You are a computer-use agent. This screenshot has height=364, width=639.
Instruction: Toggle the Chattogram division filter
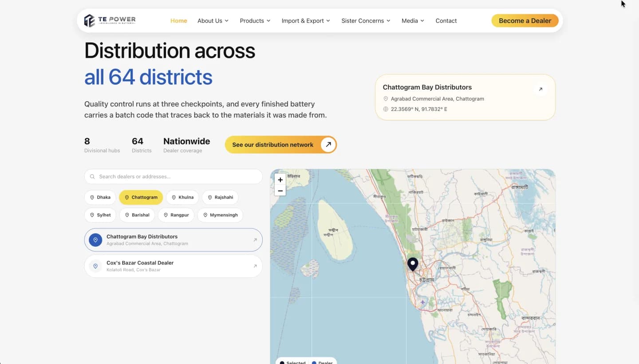click(141, 197)
